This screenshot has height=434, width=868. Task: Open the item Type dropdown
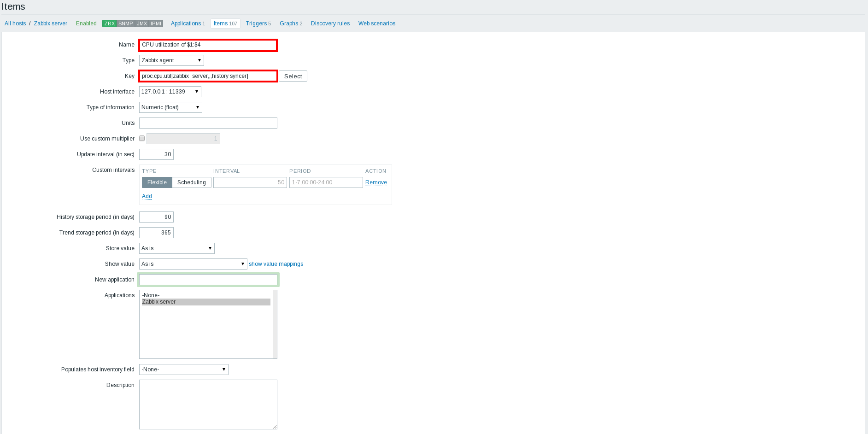171,60
